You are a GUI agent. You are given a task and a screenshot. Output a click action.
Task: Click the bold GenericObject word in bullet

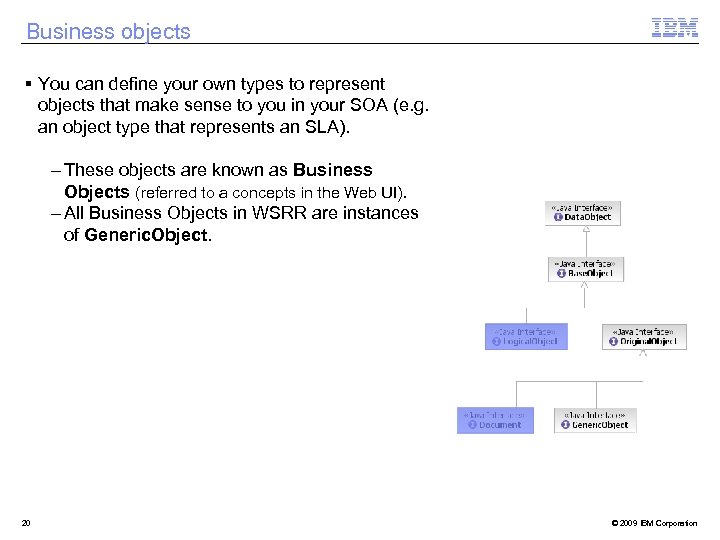[x=146, y=235]
